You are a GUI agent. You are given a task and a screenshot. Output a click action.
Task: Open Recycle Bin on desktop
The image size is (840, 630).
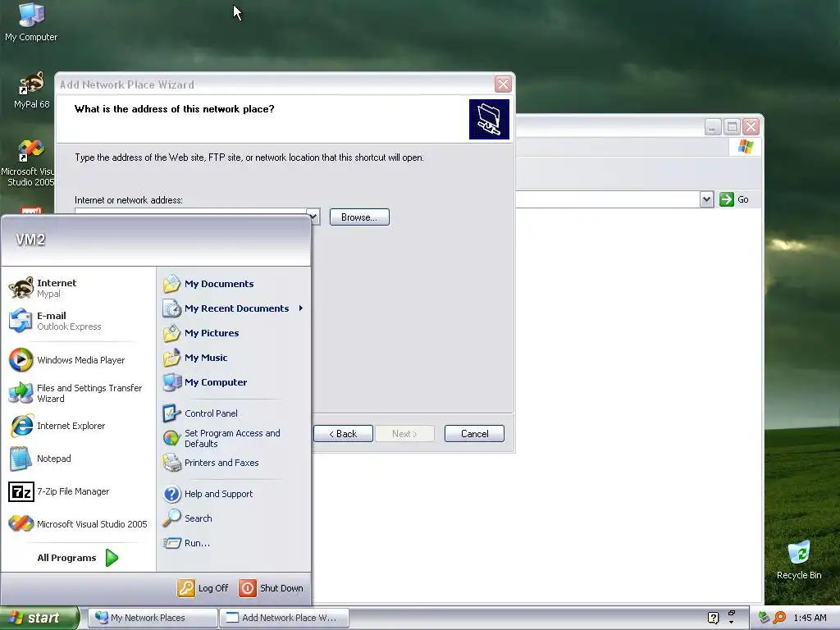[799, 560]
